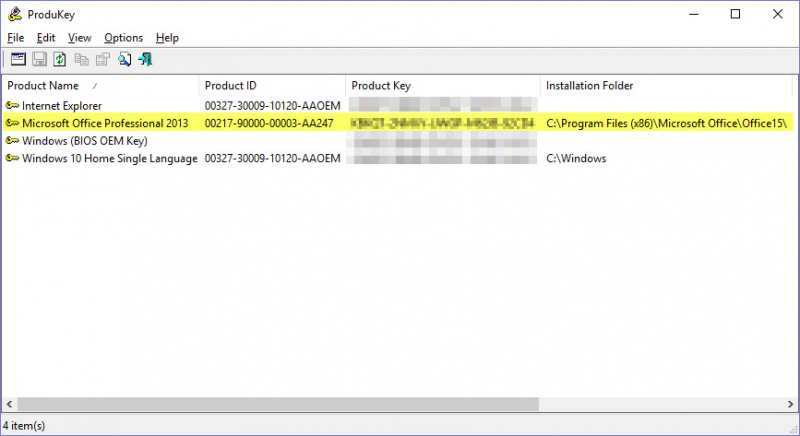The height and width of the screenshot is (436, 800).
Task: Open the Options menu
Action: tap(123, 38)
